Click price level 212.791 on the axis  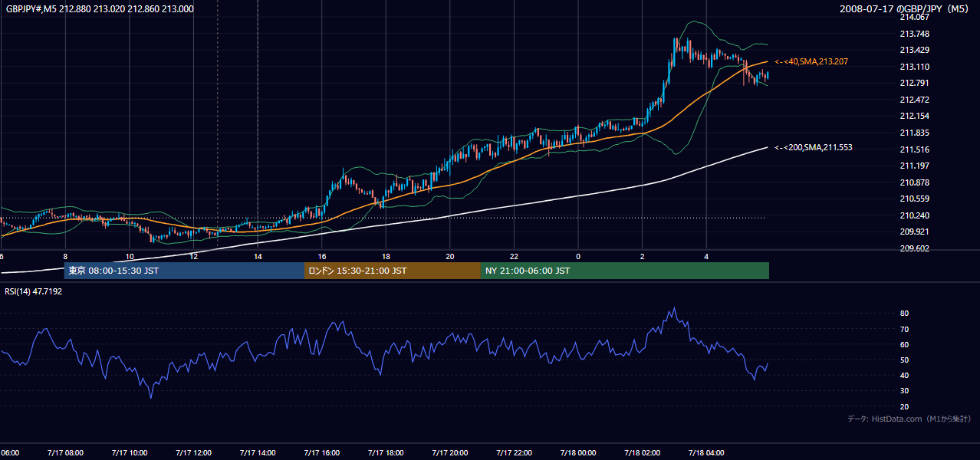pyautogui.click(x=913, y=83)
